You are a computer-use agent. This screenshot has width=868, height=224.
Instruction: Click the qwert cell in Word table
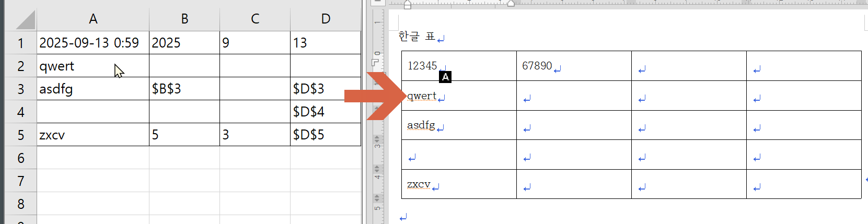click(x=459, y=96)
